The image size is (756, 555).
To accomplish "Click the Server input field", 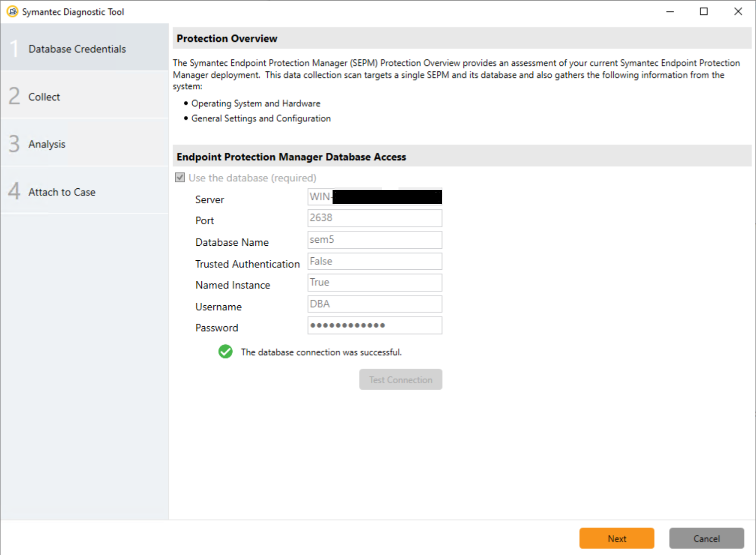I will point(375,197).
